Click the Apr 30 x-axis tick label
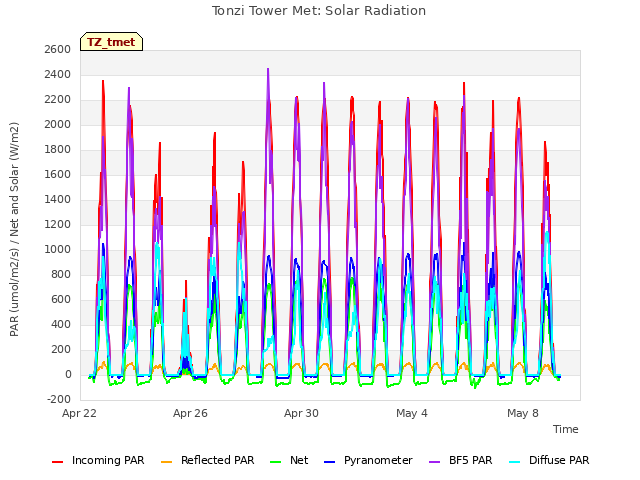This screenshot has height=480, width=640. 301,413
